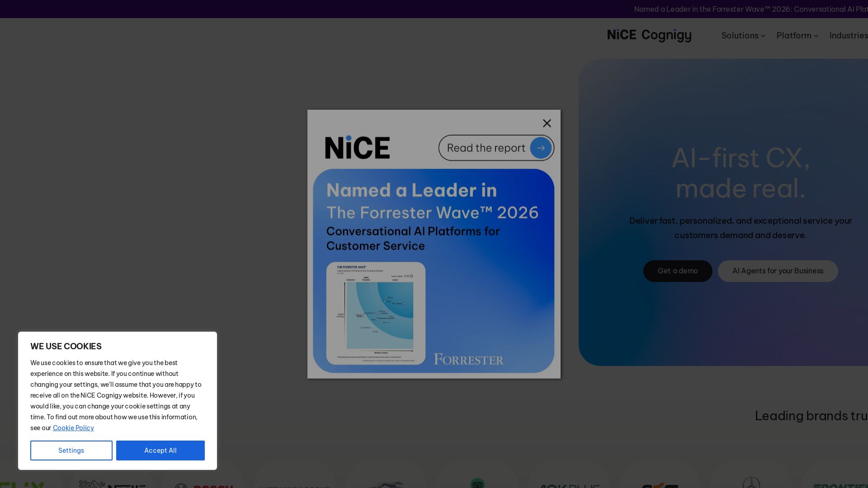868x488 pixels.
Task: Open the Read the report button
Action: (x=496, y=148)
